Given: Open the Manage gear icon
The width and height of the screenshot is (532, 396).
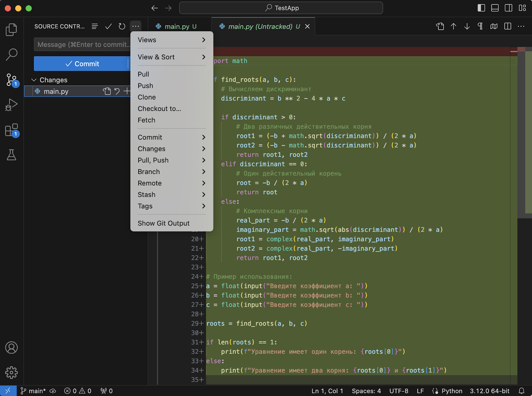Looking at the screenshot, I should 11,372.
